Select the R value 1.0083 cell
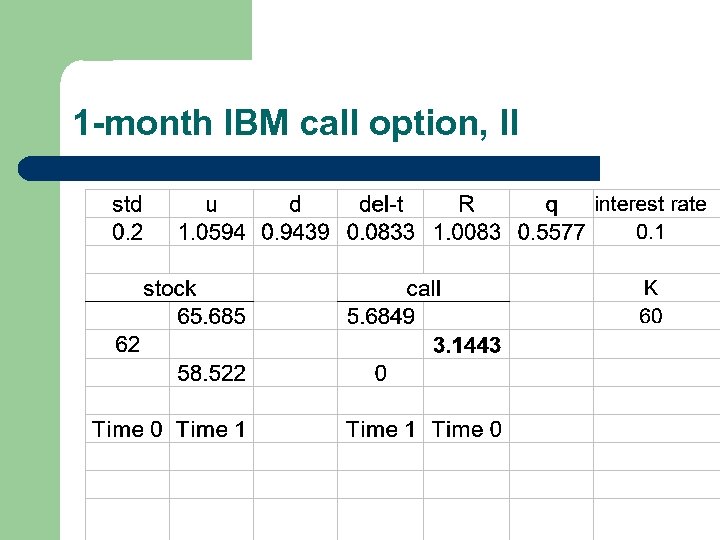Viewport: 720px width, 540px height. 466,233
